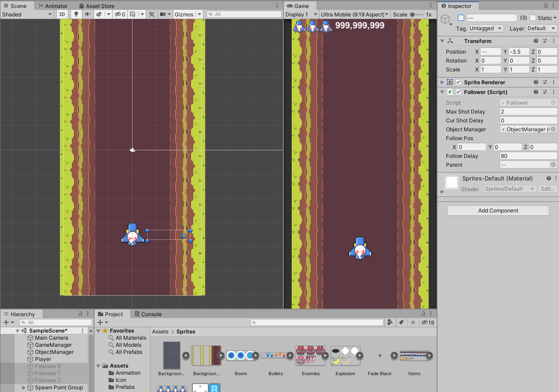Open the Static flags dropdown arrow
The image size is (559, 392).
point(555,18)
